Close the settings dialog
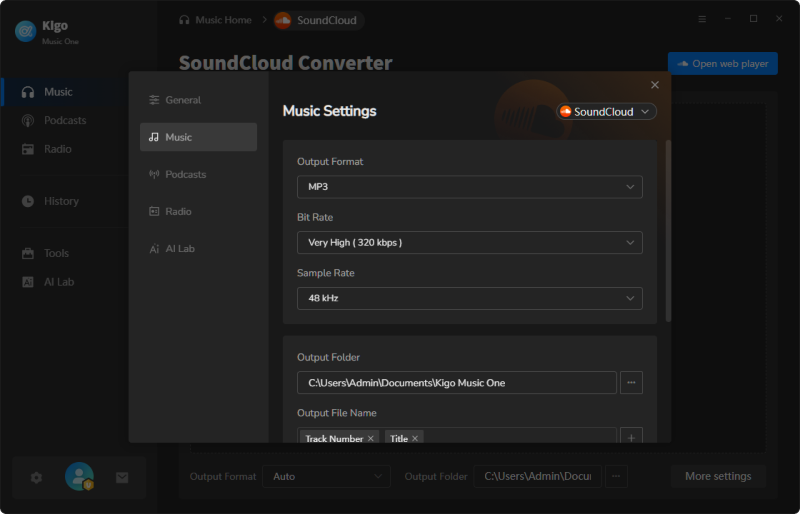The height and width of the screenshot is (514, 800). [x=655, y=85]
